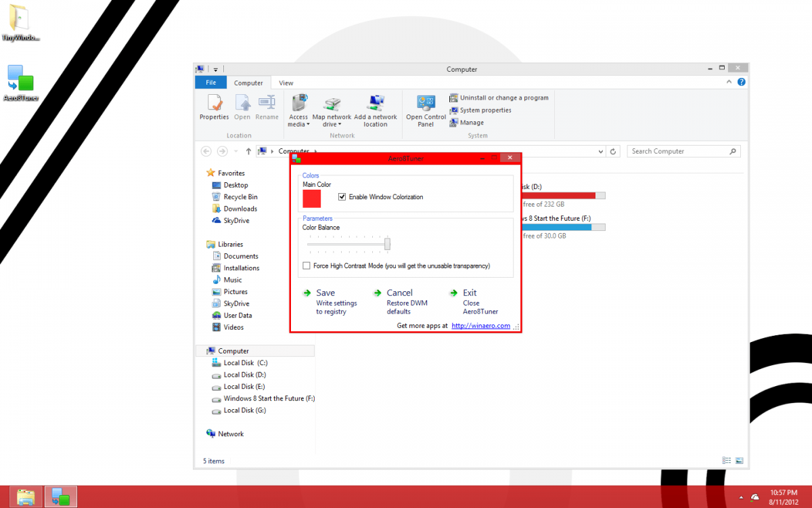The width and height of the screenshot is (812, 508).
Task: Click the Rename ribbon icon
Action: coord(267,102)
